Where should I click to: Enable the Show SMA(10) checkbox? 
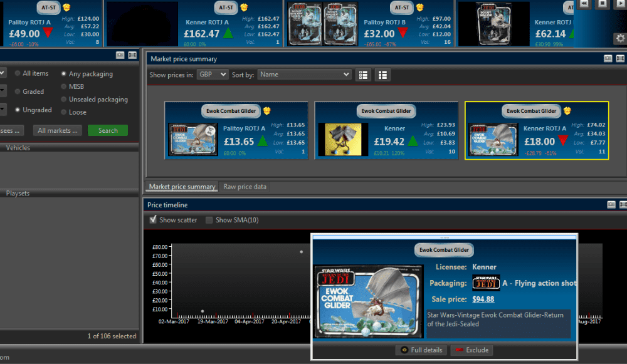click(209, 220)
